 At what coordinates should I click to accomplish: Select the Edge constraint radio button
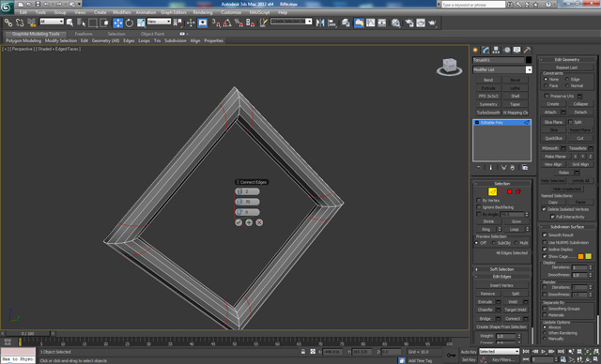click(567, 79)
